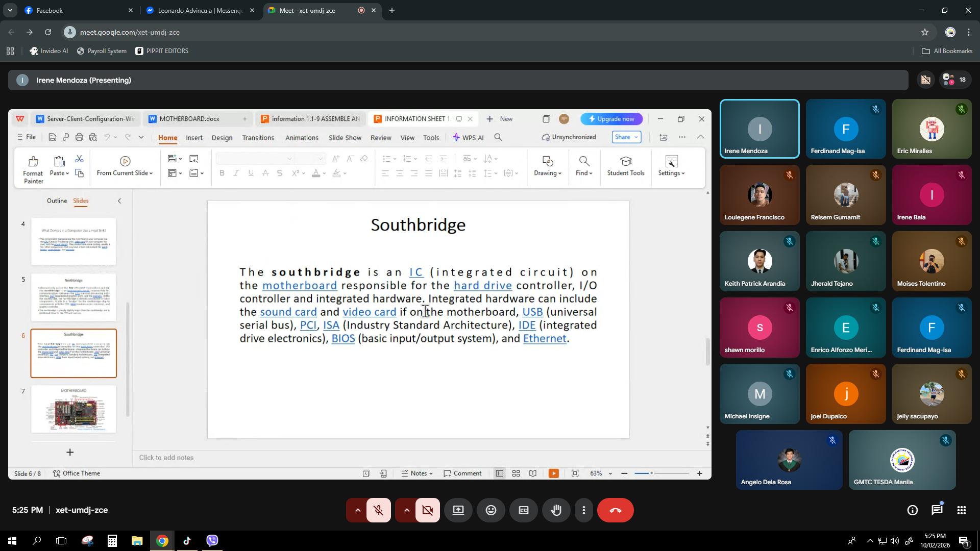This screenshot has width=980, height=551.
Task: Click the present screen icon
Action: click(x=458, y=510)
